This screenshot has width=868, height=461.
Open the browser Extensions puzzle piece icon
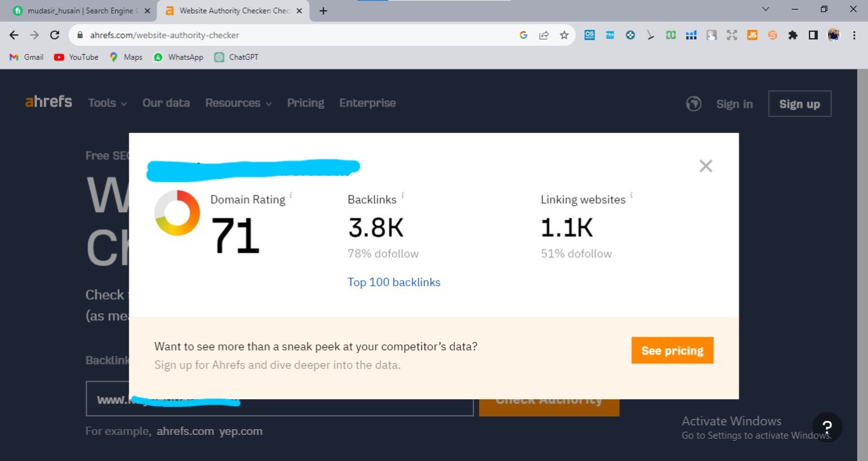[793, 36]
